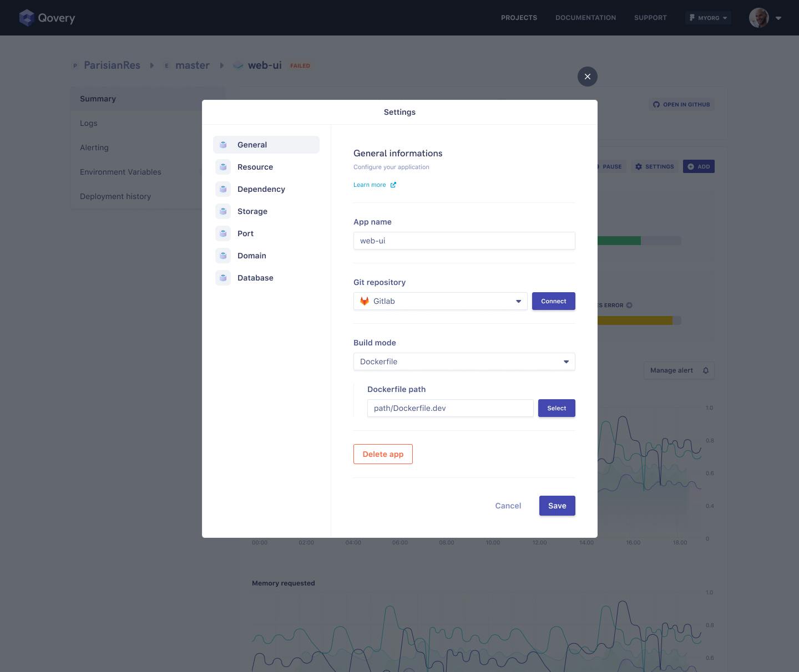Click ParisianRes in the breadcrumb
This screenshot has width=799, height=672.
[112, 65]
